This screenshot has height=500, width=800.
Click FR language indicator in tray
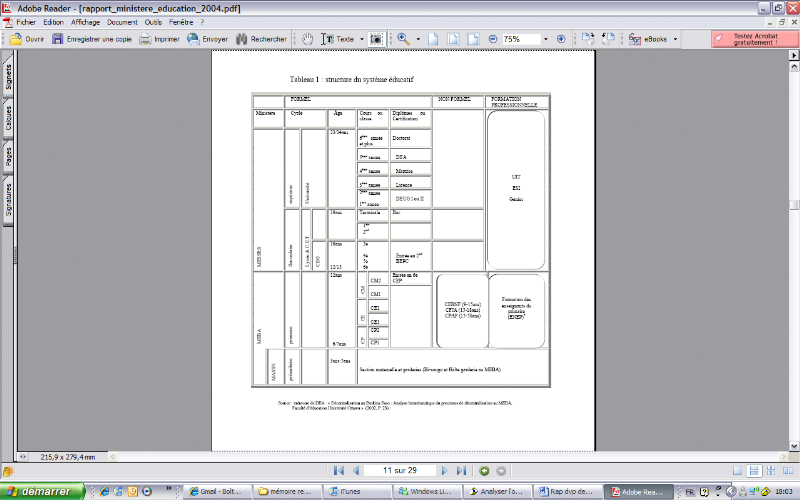pos(690,492)
